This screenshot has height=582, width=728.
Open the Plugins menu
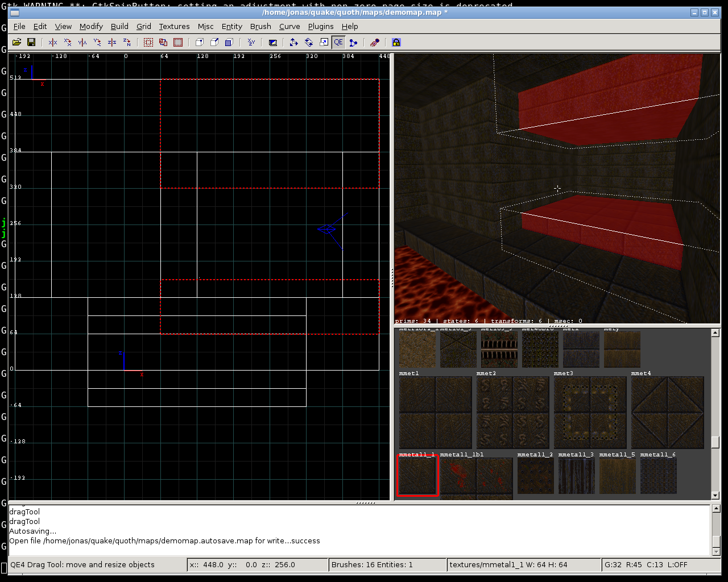pos(321,26)
